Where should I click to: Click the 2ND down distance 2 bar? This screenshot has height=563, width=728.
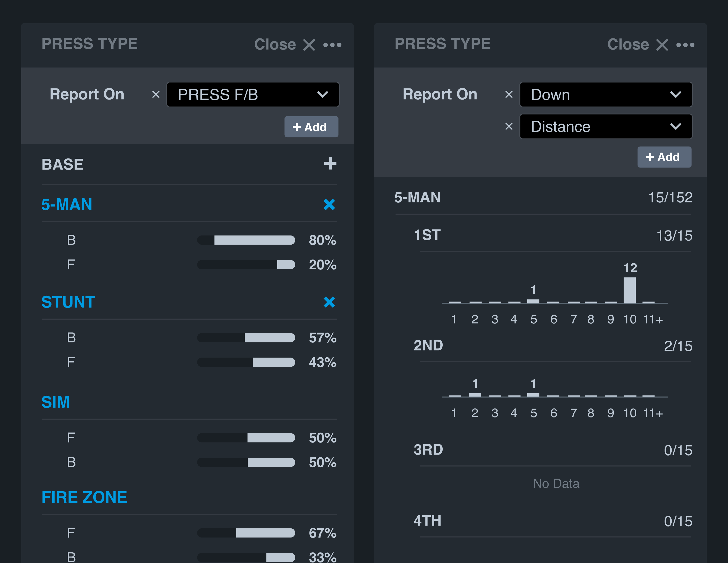click(x=475, y=395)
